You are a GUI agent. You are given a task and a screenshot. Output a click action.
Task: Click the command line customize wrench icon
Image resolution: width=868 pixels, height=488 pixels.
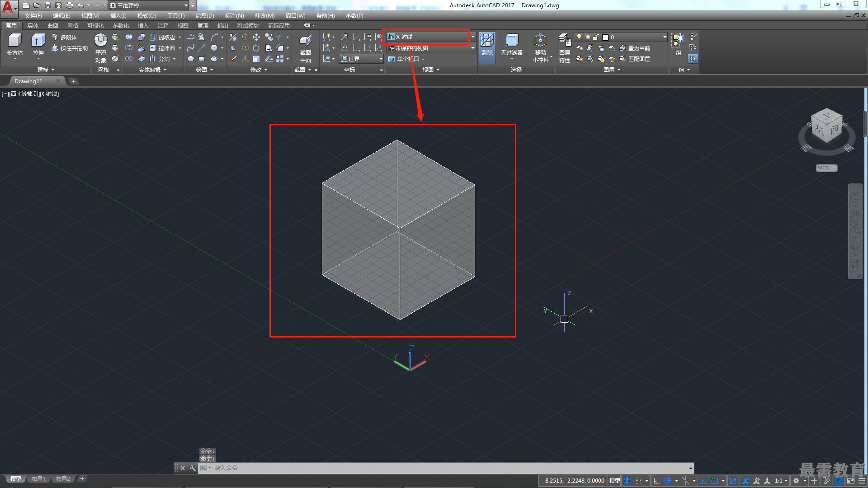[x=192, y=468]
